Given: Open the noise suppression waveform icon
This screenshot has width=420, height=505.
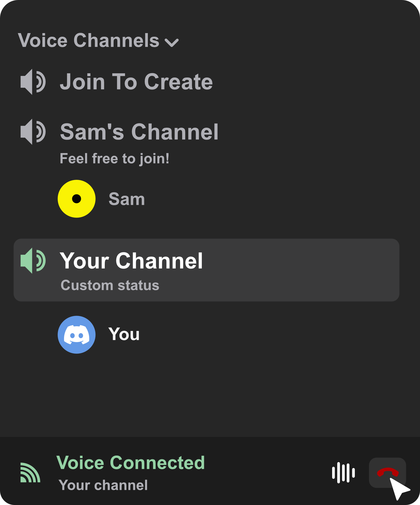Looking at the screenshot, I should point(343,472).
